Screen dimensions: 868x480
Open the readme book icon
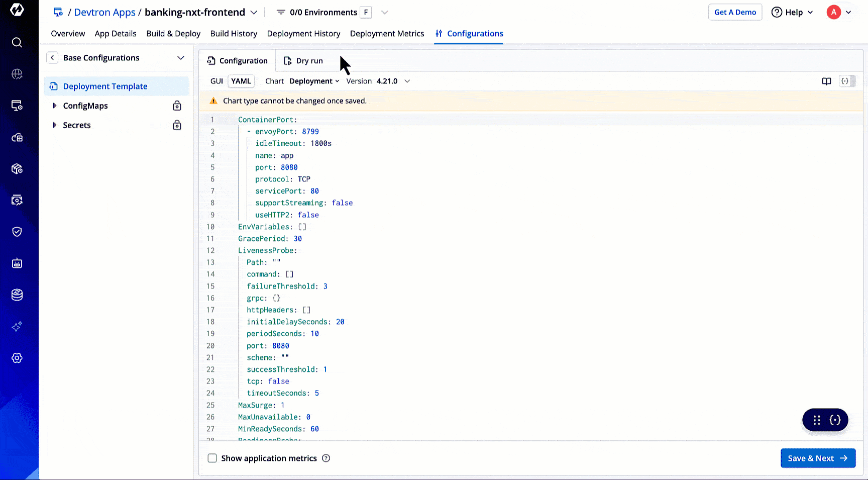(x=826, y=81)
